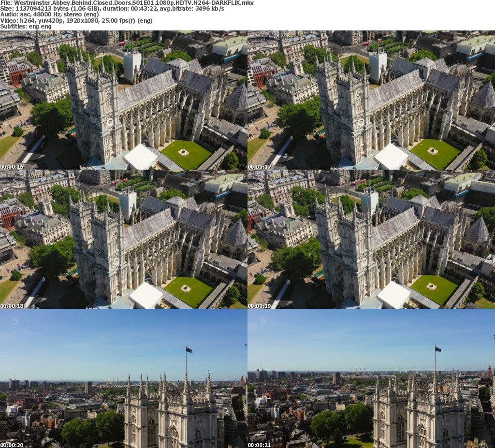This screenshot has height=448, width=495.
Task: Click the 00:00:17 timestamp label
Action: point(260,167)
